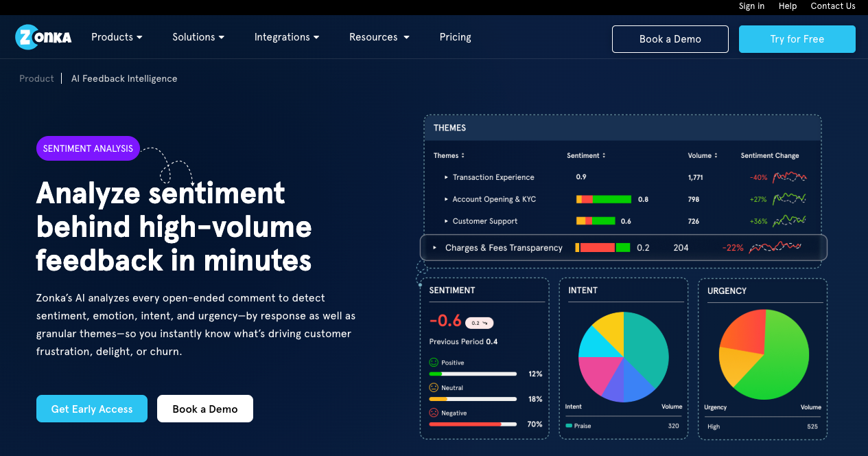
Task: Click the High urgency volume 525
Action: coord(812,426)
